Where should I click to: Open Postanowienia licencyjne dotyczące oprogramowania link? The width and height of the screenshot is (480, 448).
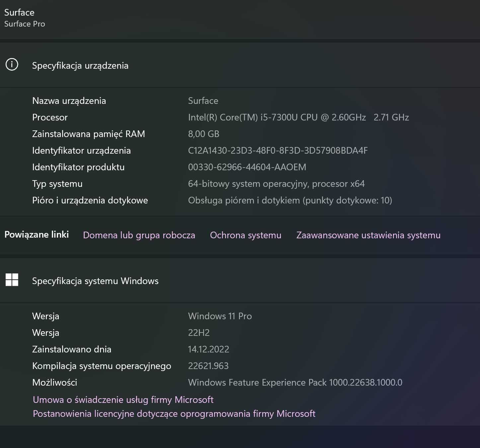tap(174, 413)
